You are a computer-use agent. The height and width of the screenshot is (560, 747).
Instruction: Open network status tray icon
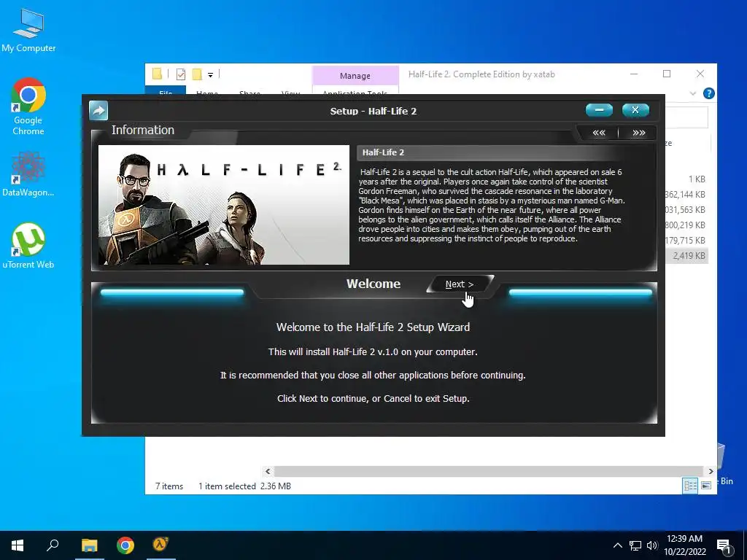[x=635, y=545]
